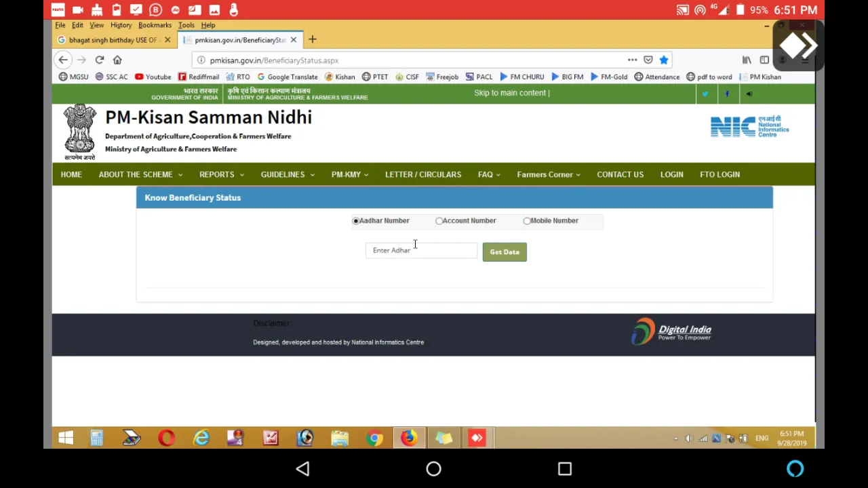Open the Google Translate bookmark

tap(287, 77)
